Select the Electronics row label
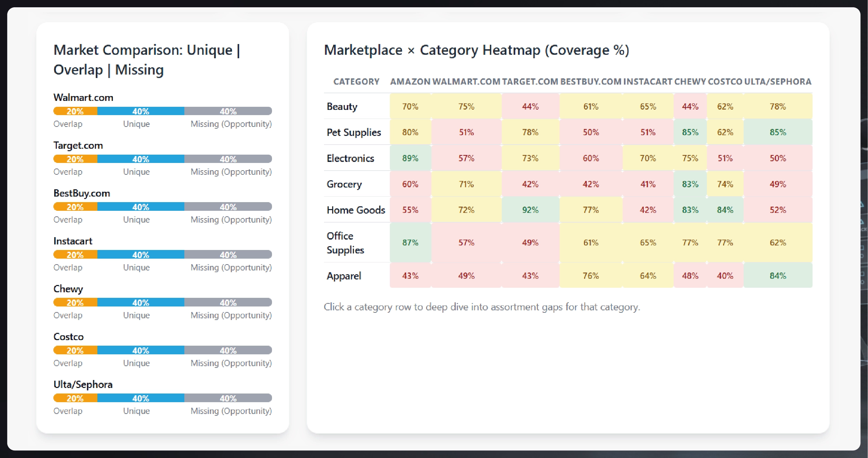 coord(350,158)
